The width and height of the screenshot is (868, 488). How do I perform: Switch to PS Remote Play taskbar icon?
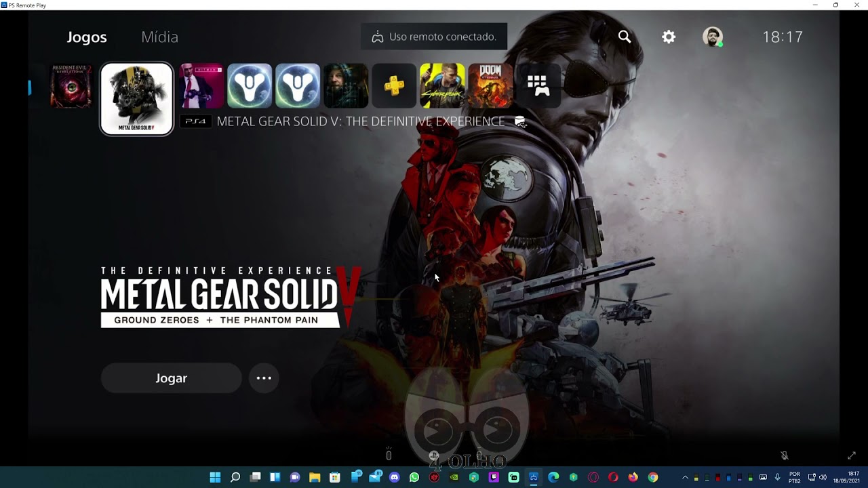point(534,477)
